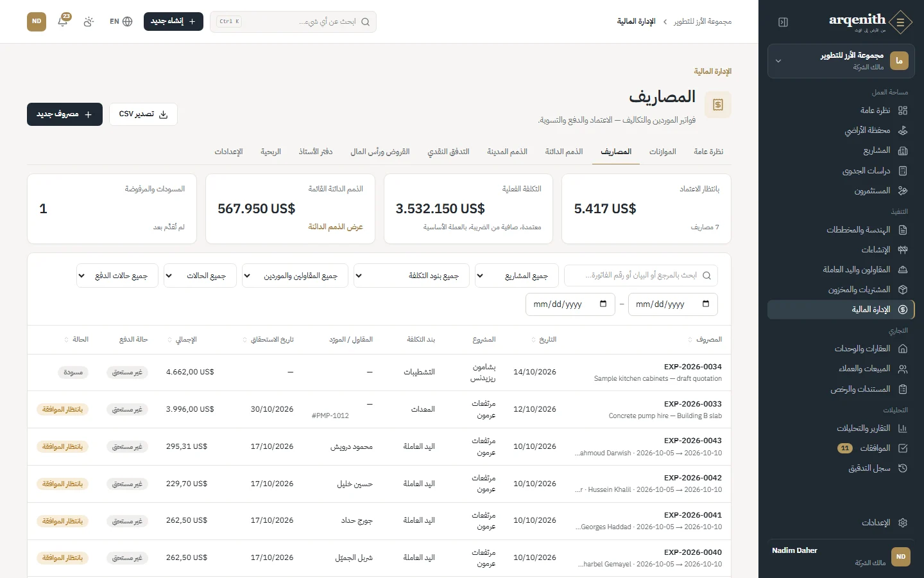The width and height of the screenshot is (924, 578).
Task: Open الإنشاءات in sidebar
Action: point(841,250)
